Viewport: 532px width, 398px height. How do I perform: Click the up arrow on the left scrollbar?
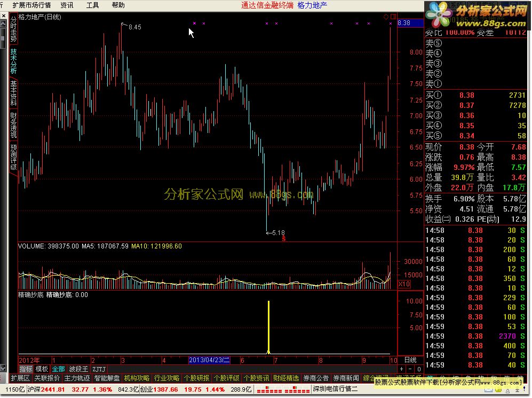3,24
